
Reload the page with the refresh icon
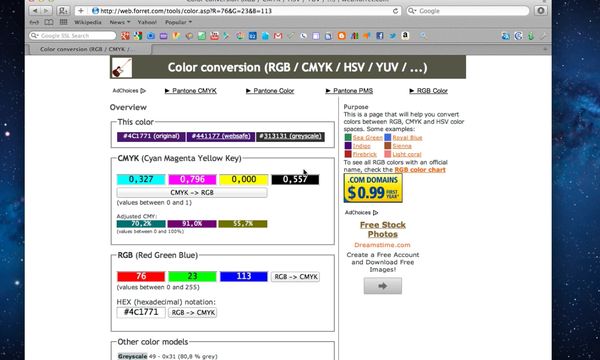coord(395,11)
